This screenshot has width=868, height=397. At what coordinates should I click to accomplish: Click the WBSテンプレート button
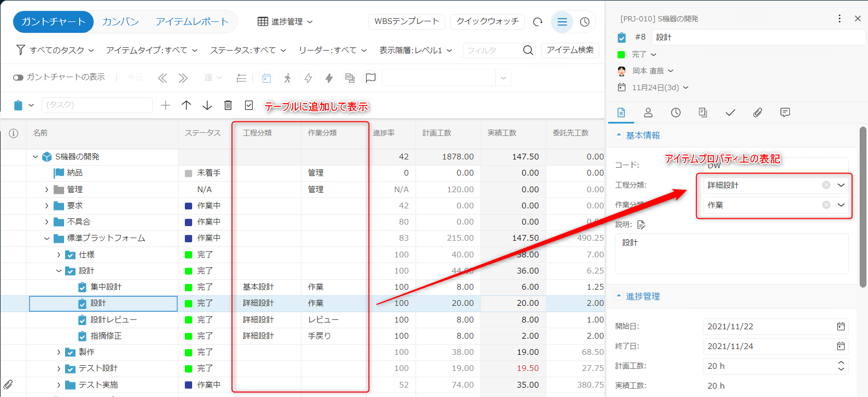tap(407, 21)
